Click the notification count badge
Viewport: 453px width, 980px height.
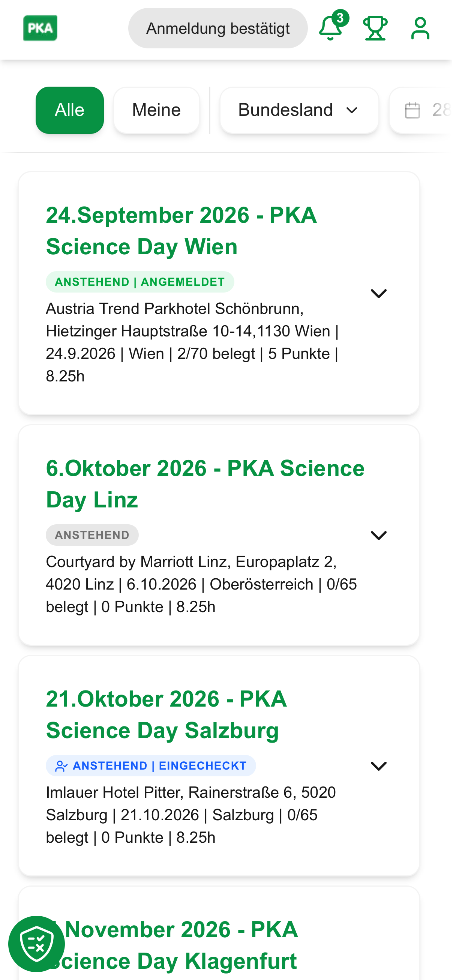point(341,18)
